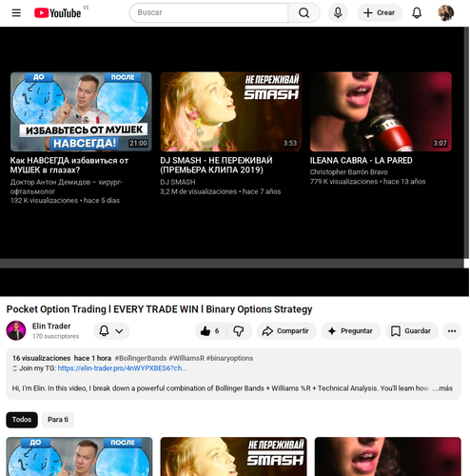Open the notifications bell in header

coord(417,12)
